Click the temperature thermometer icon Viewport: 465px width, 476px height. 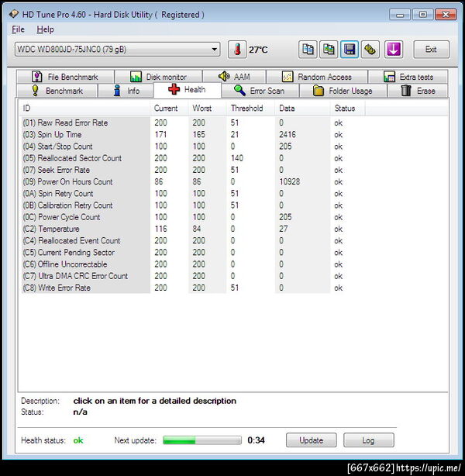237,50
